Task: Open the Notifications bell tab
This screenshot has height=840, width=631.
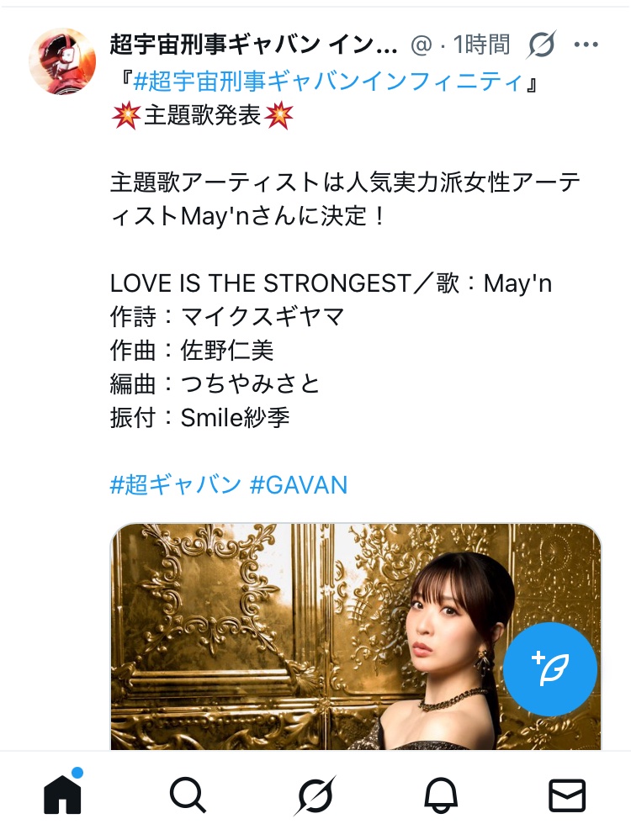Action: 441,795
